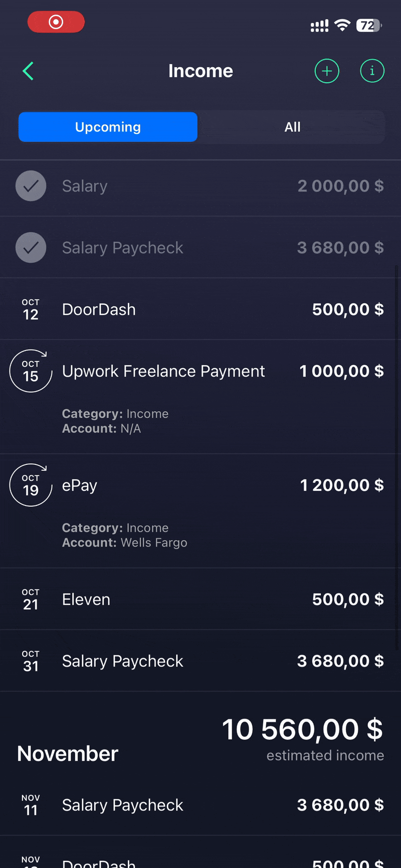Viewport: 401px width, 868px height.
Task: Open the info icon
Action: coord(372,71)
